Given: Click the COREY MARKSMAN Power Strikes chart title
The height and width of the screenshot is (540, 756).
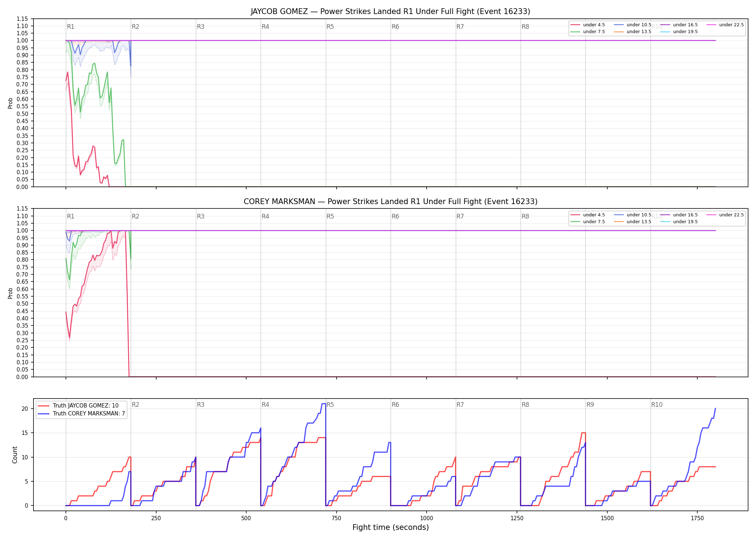Looking at the screenshot, I should point(391,202).
